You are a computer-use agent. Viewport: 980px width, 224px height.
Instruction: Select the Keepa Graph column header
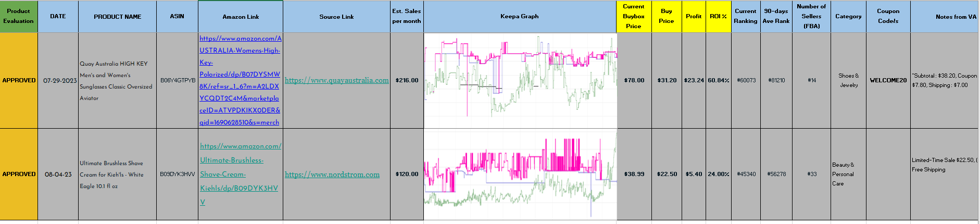(519, 16)
